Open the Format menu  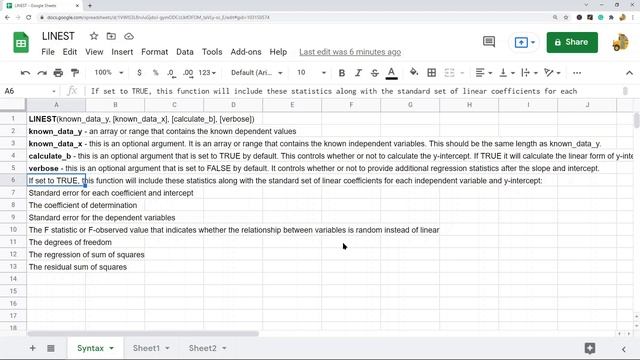(x=154, y=52)
